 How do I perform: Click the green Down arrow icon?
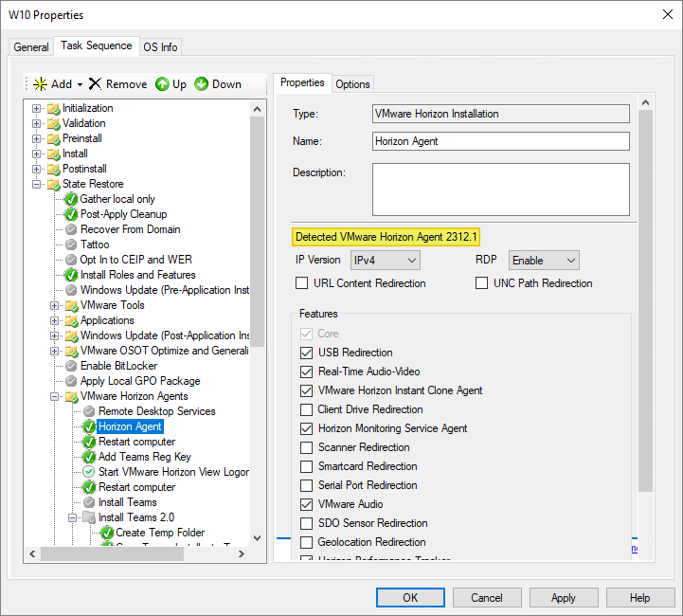[x=201, y=84]
